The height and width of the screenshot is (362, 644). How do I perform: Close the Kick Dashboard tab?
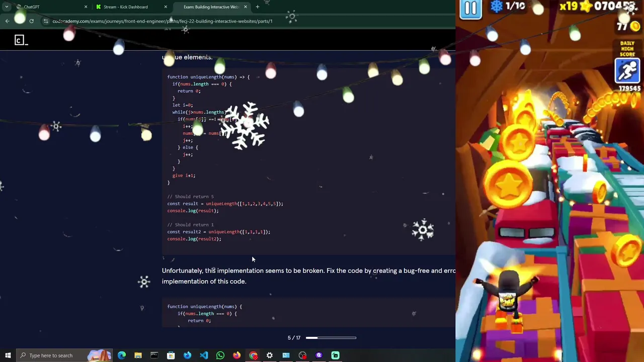pos(166,7)
